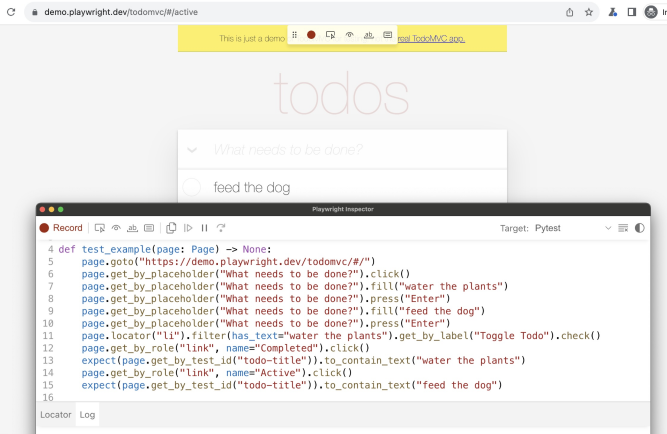Viewport: 667px width, 434px height.
Task: Click the red record dot in overlay toolbar
Action: pos(311,35)
